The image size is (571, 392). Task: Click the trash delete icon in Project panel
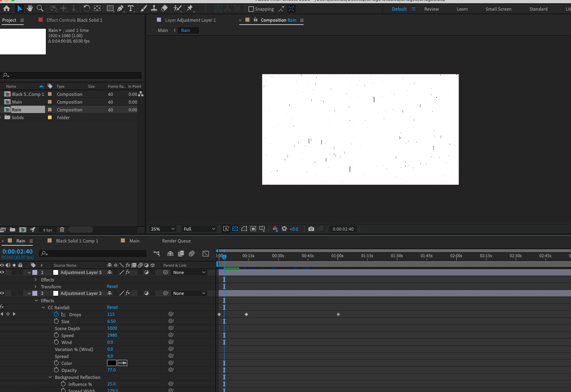(x=62, y=230)
